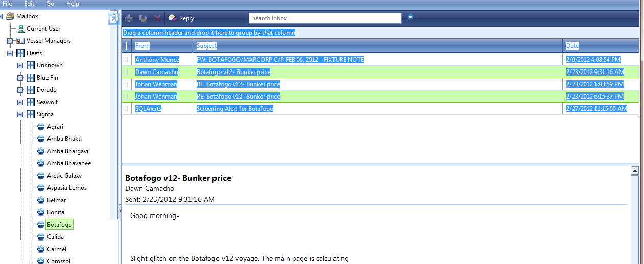The image size is (644, 264).
Task: Expand the Unknown fleet node
Action: (x=20, y=65)
